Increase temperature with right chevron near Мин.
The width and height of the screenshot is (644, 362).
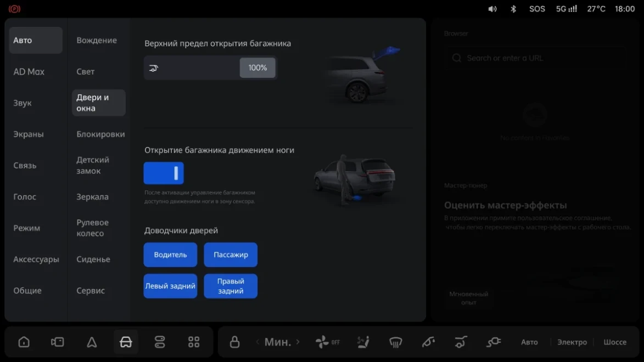point(298,342)
